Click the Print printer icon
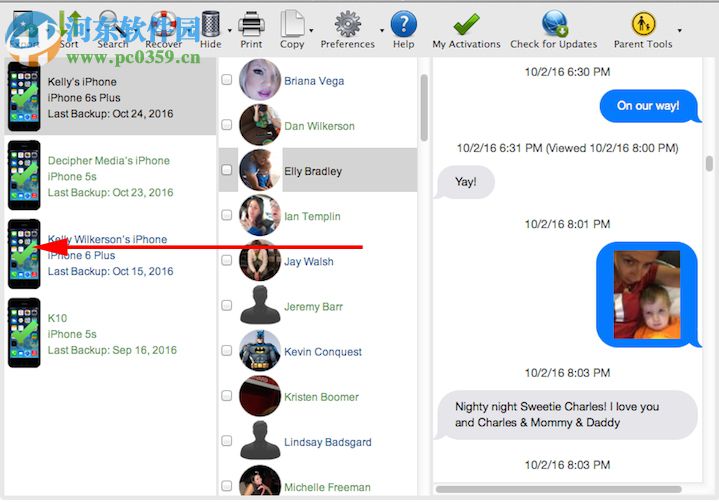 click(x=251, y=24)
